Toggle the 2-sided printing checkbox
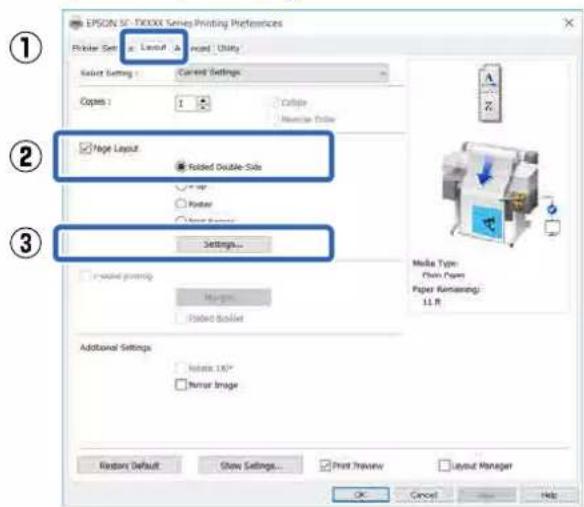This screenshot has width=584, height=507. (x=85, y=276)
